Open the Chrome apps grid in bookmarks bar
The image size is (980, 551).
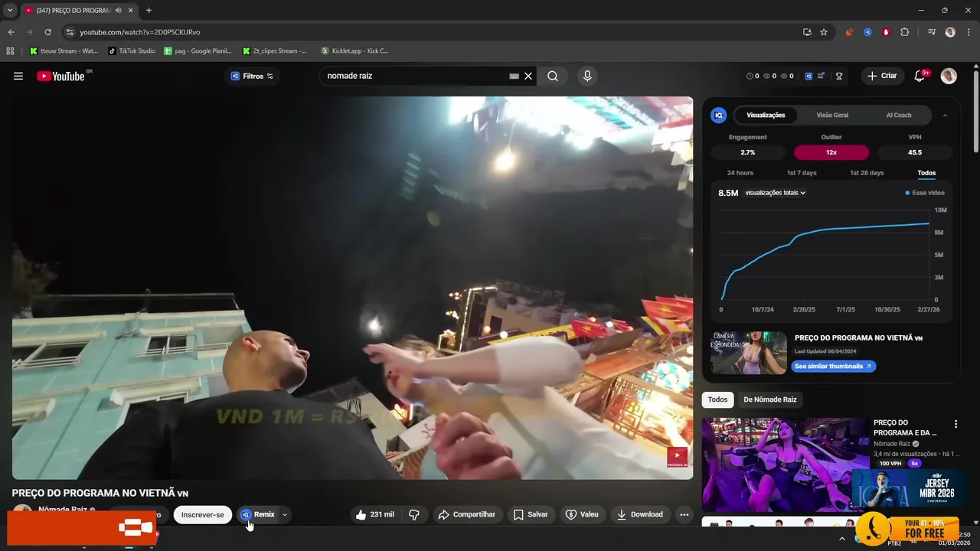(10, 51)
